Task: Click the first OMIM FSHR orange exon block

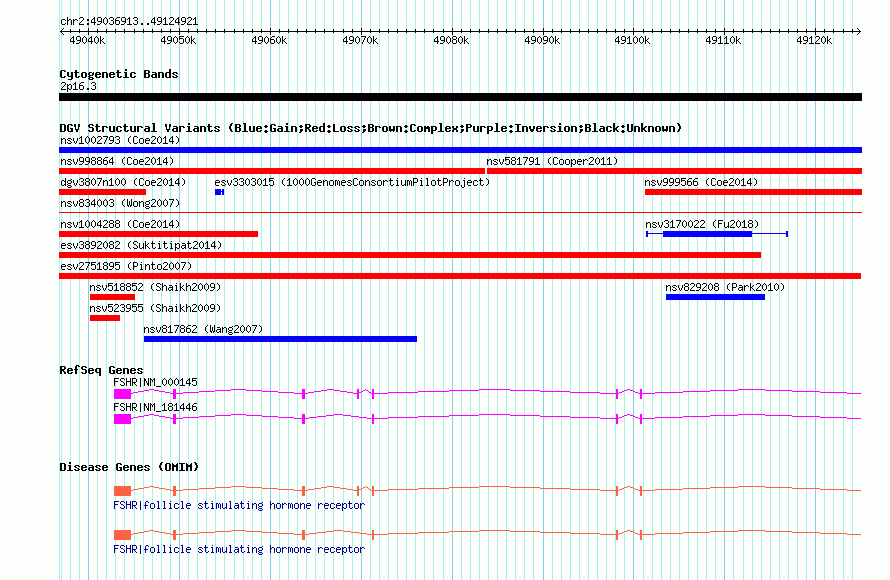Action: 123,491
